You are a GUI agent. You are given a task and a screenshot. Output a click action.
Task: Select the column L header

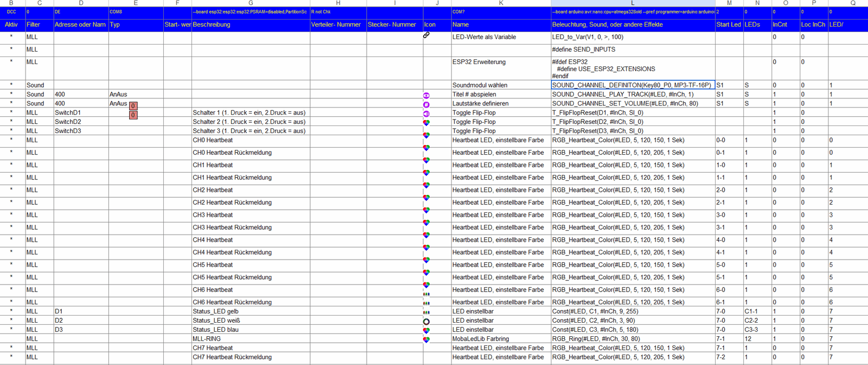[633, 3]
